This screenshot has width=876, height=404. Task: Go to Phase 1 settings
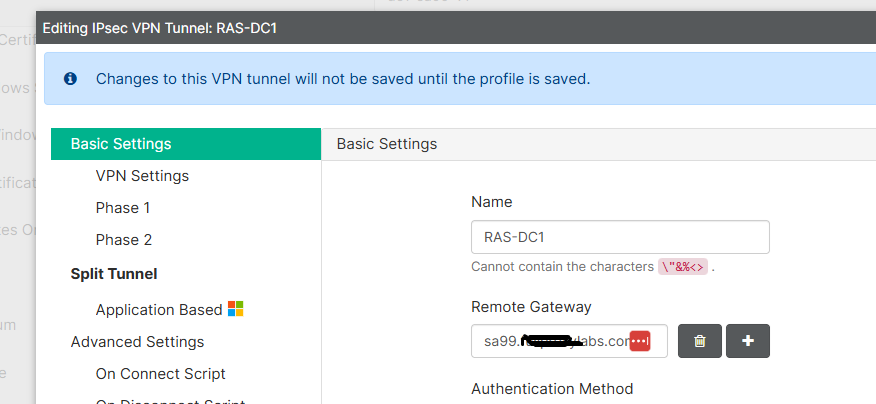coord(123,208)
